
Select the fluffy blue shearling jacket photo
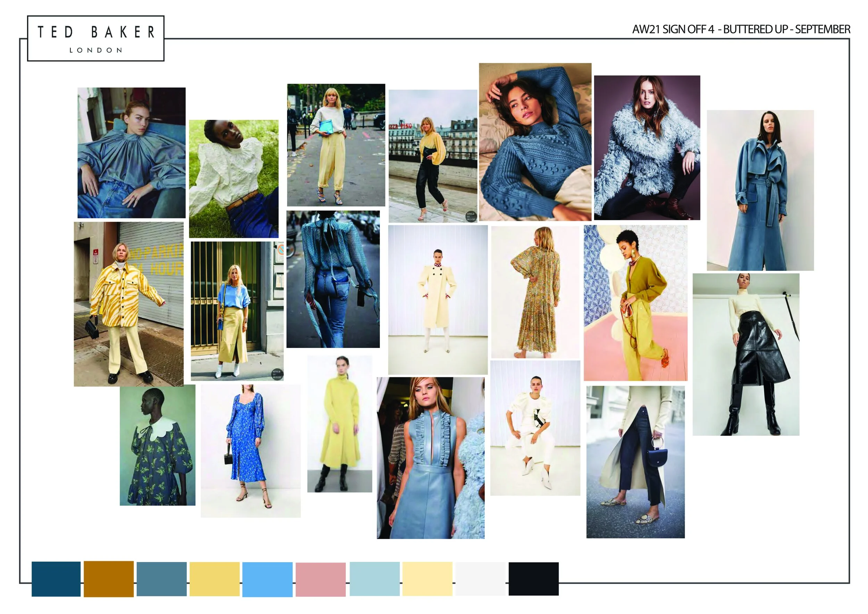pos(647,148)
